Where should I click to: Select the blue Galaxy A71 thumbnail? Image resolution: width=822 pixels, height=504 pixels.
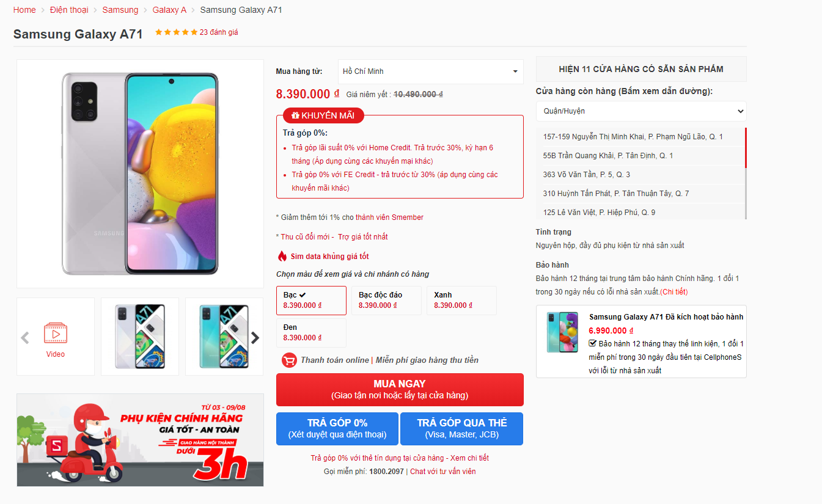click(x=224, y=337)
